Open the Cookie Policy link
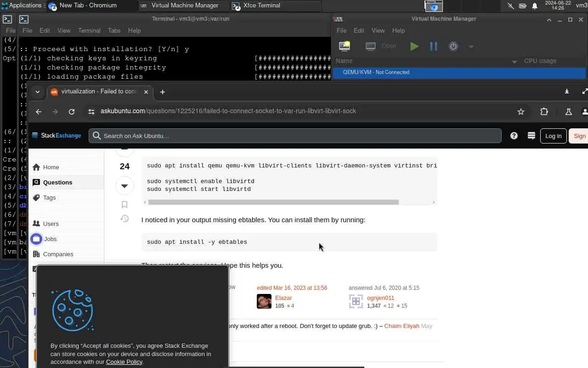This screenshot has width=588, height=368. point(124,362)
